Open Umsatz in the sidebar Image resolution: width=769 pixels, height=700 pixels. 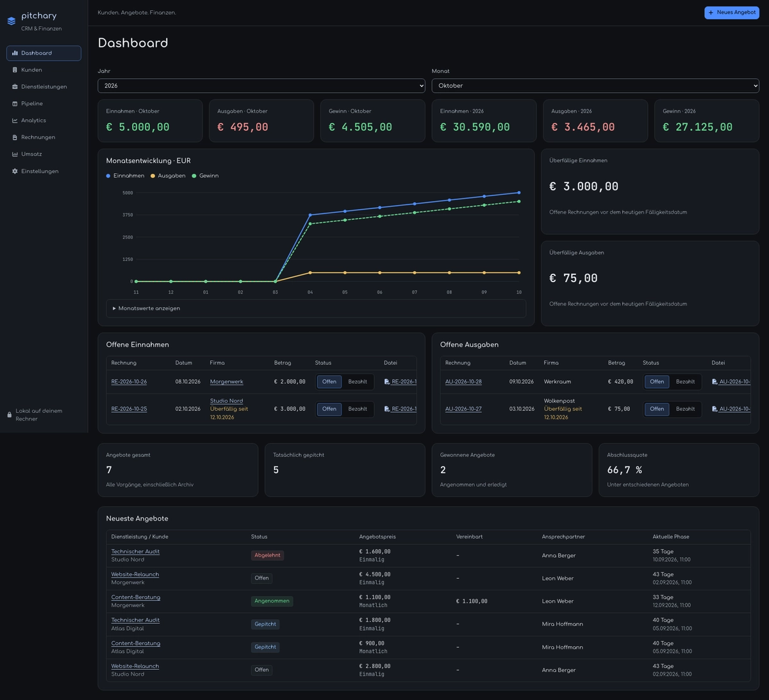44,154
